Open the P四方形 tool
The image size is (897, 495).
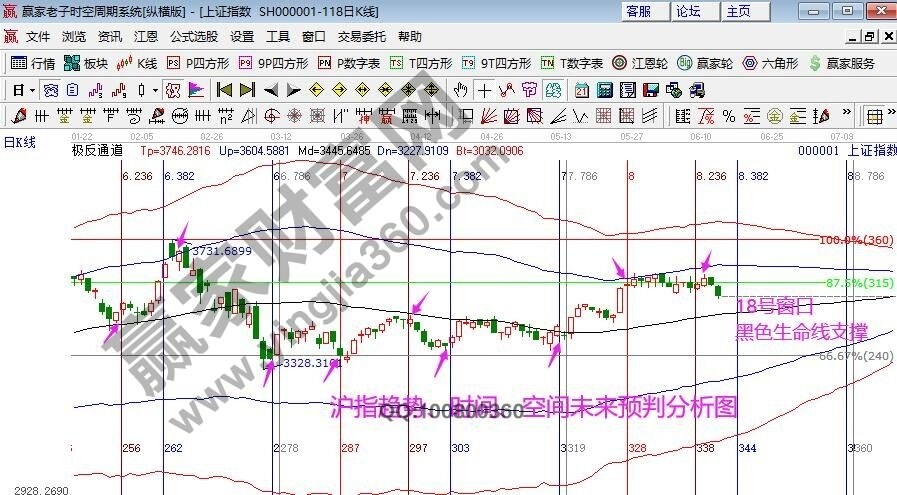click(x=198, y=63)
